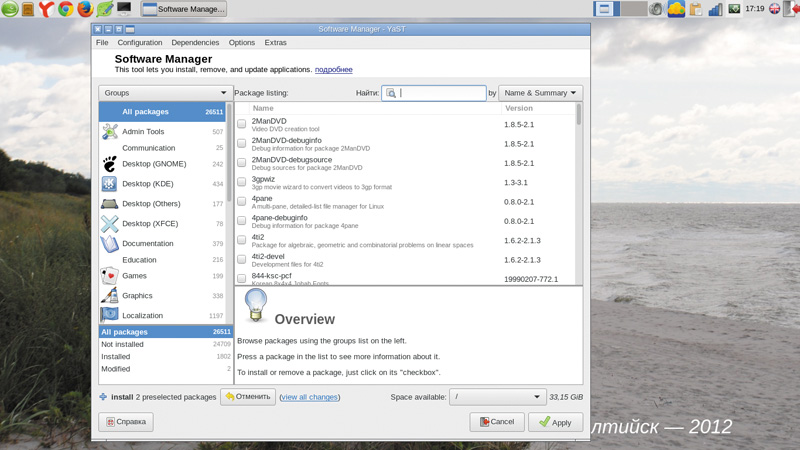The width and height of the screenshot is (800, 450).
Task: Open the cloud sync tray icon
Action: (x=676, y=9)
